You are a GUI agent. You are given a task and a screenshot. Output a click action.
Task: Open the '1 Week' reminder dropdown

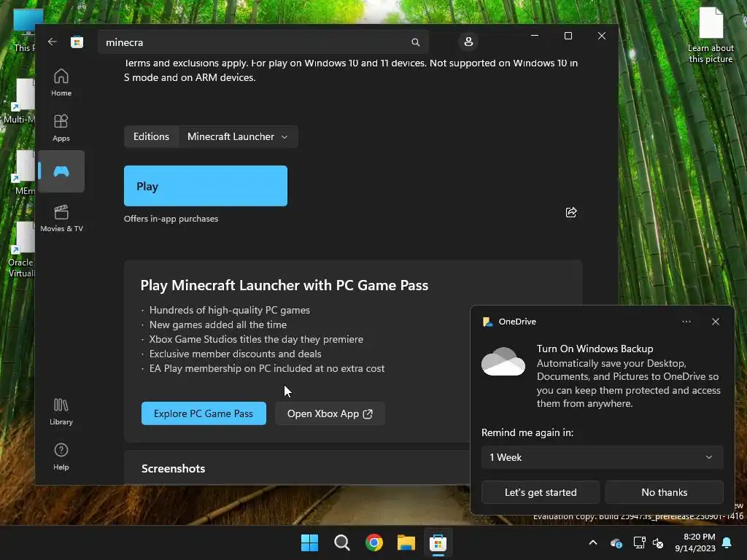point(602,457)
